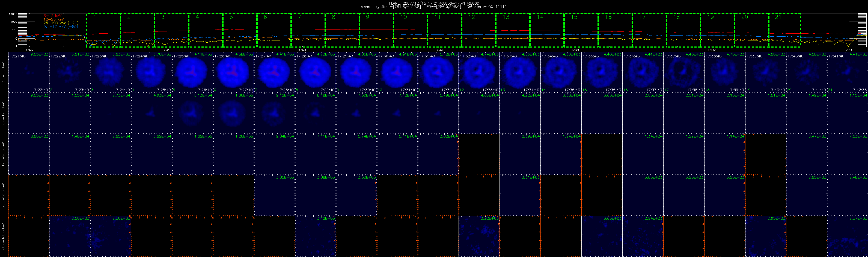Open the 50.0-100.0 keV image with peak 2.26E+03
The image size is (868, 257).
point(70,236)
